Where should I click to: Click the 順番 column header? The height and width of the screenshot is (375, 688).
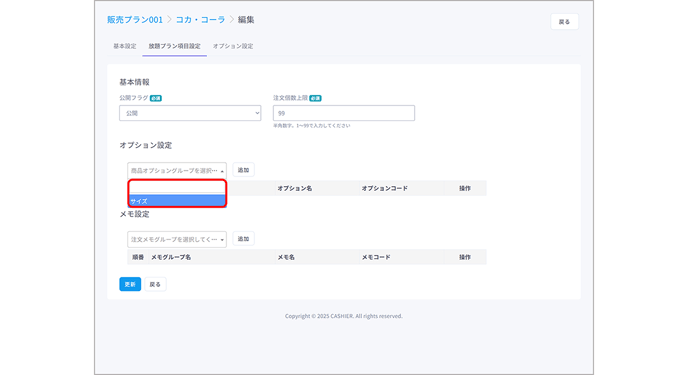click(x=138, y=257)
